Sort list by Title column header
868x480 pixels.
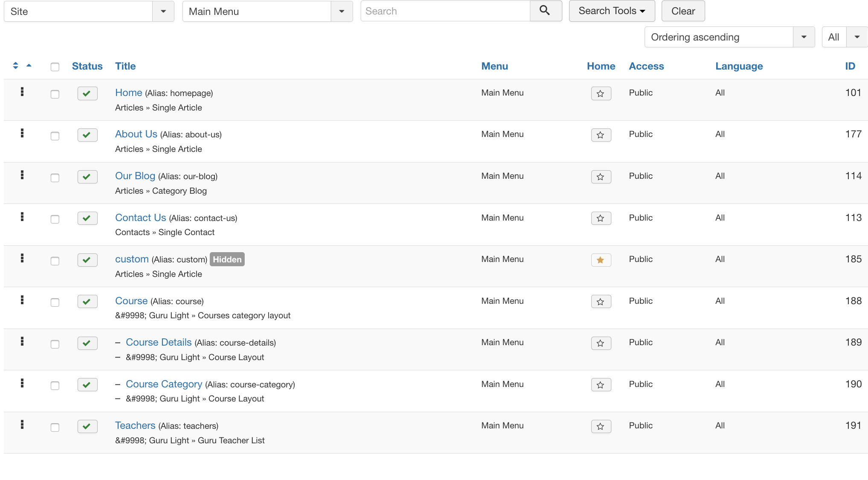click(x=125, y=66)
